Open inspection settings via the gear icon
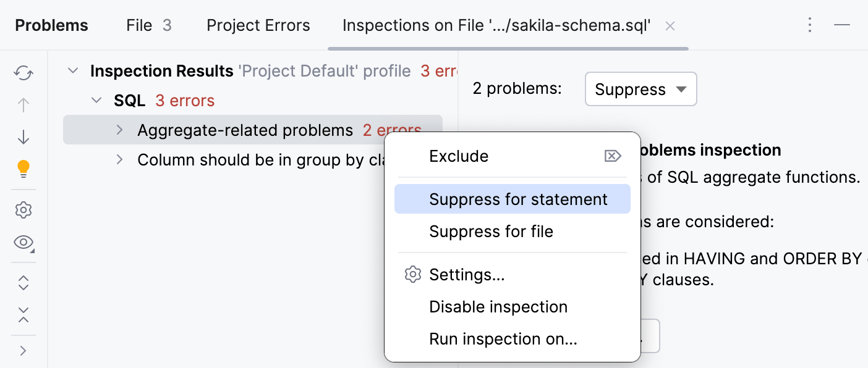 click(x=23, y=210)
